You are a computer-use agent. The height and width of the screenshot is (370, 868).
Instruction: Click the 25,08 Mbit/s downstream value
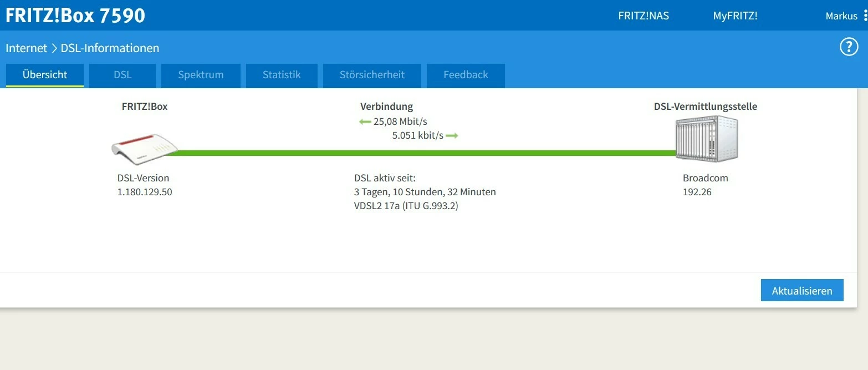(x=400, y=121)
